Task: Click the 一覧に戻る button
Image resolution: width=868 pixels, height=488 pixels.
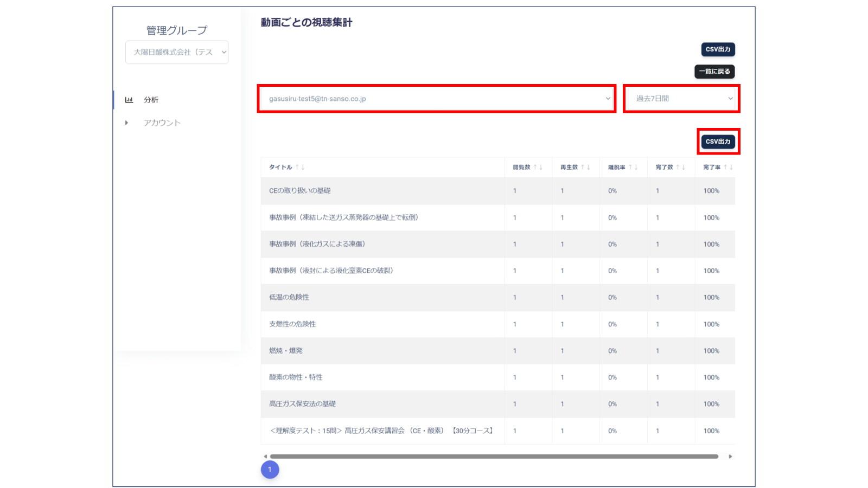Action: coord(714,71)
